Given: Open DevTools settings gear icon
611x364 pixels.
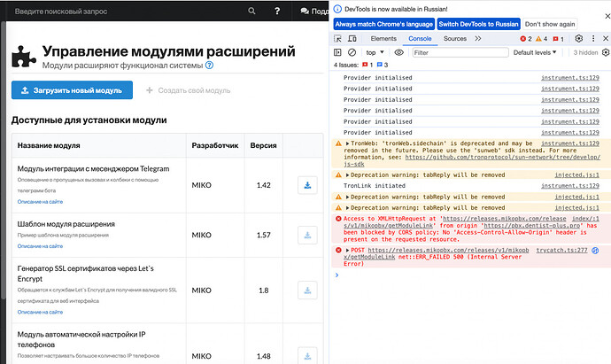Looking at the screenshot, I should point(578,38).
